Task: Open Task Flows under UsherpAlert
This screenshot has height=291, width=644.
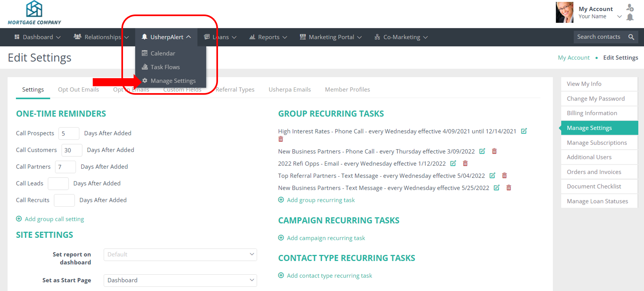Action: click(165, 67)
